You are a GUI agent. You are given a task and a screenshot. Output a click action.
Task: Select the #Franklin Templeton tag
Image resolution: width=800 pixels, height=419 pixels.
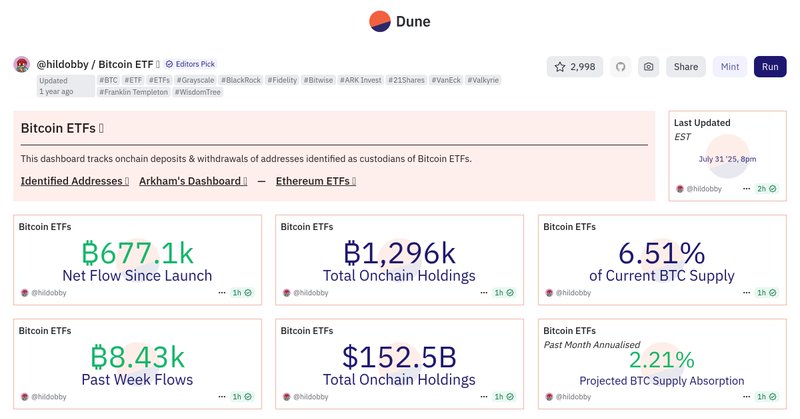click(x=133, y=92)
